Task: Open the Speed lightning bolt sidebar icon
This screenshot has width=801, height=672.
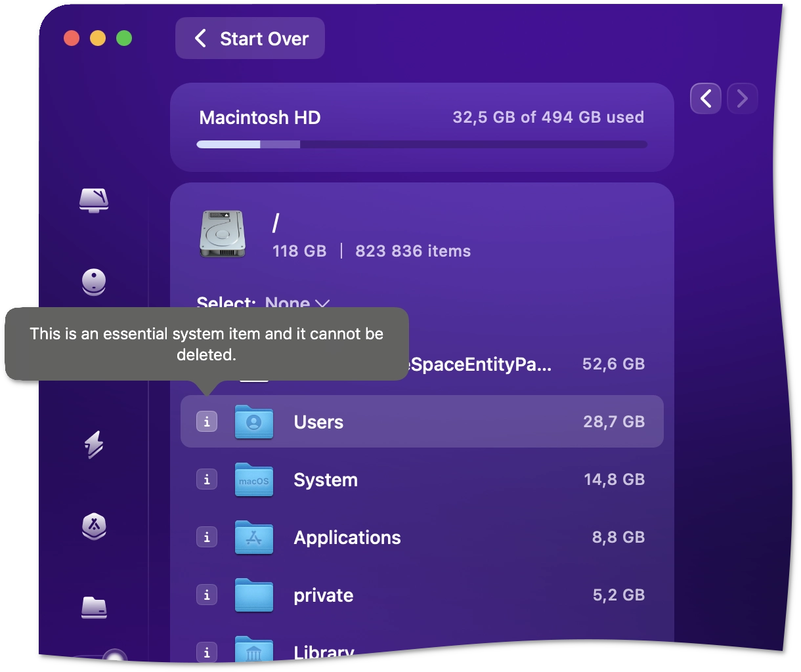Action: [x=94, y=444]
